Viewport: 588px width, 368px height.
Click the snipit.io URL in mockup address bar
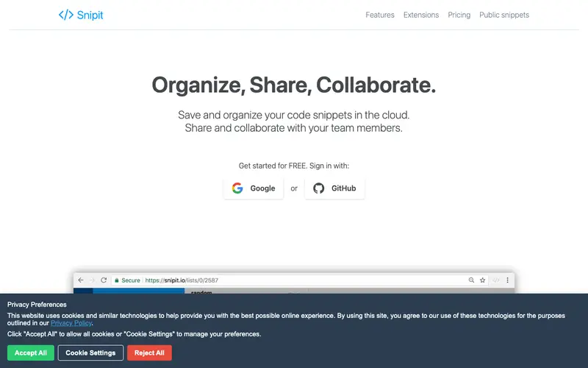pos(182,280)
